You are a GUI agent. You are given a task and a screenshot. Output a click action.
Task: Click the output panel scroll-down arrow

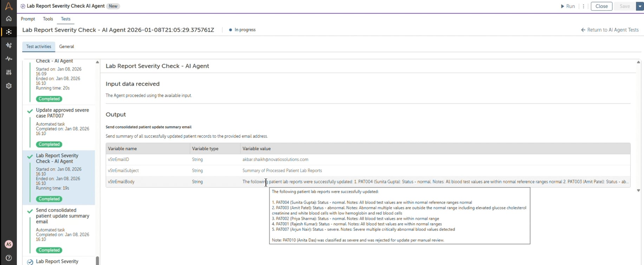coord(638,190)
